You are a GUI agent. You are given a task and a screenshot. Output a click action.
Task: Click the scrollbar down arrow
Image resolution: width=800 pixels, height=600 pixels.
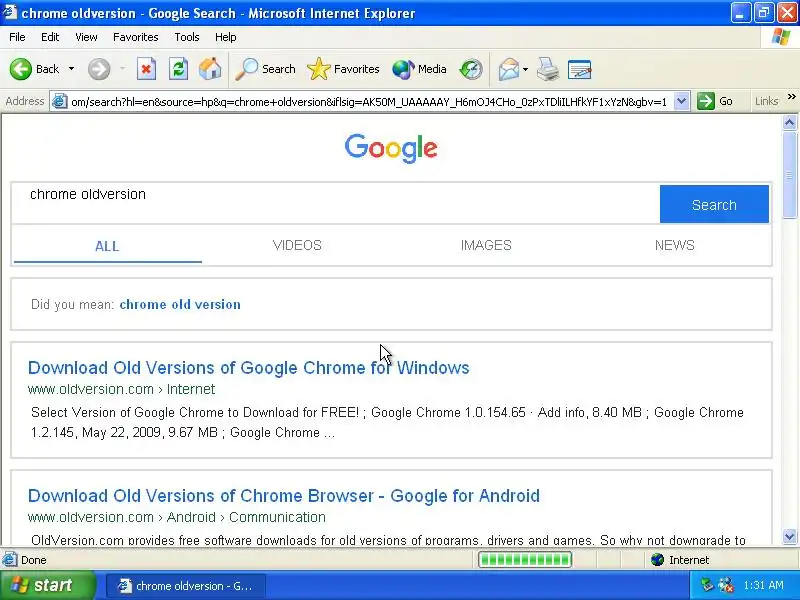789,536
